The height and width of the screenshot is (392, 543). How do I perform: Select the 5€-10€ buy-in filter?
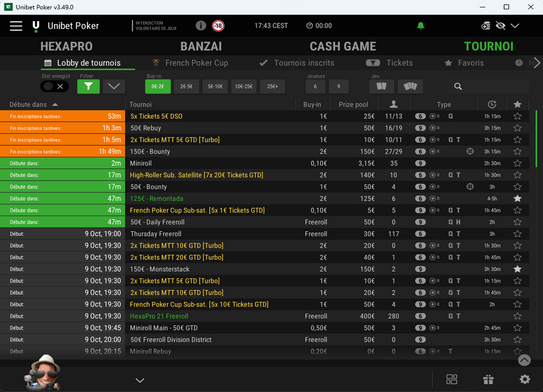[x=215, y=86]
